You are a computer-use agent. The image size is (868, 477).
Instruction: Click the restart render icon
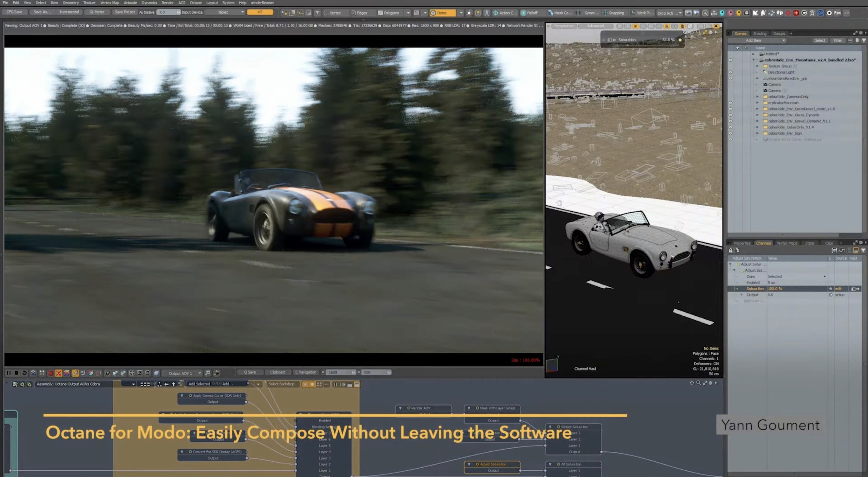pyautogui.click(x=25, y=373)
